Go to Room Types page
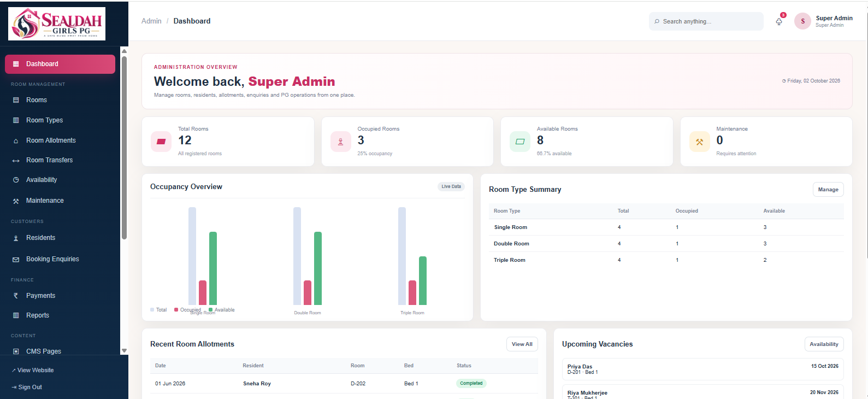 click(x=44, y=120)
